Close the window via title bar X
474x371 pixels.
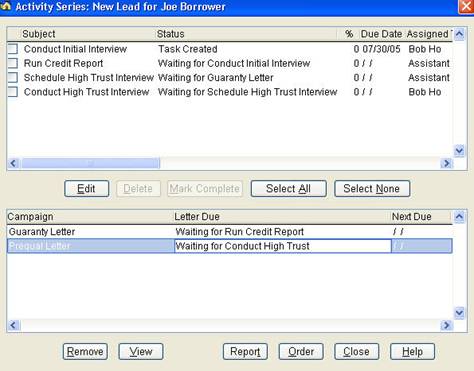(x=466, y=7)
